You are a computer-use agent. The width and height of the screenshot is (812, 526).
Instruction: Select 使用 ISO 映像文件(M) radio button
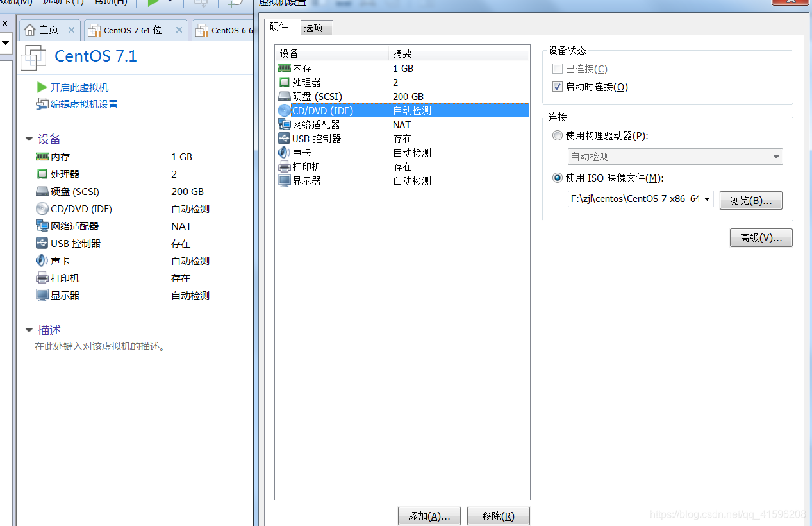pos(557,178)
